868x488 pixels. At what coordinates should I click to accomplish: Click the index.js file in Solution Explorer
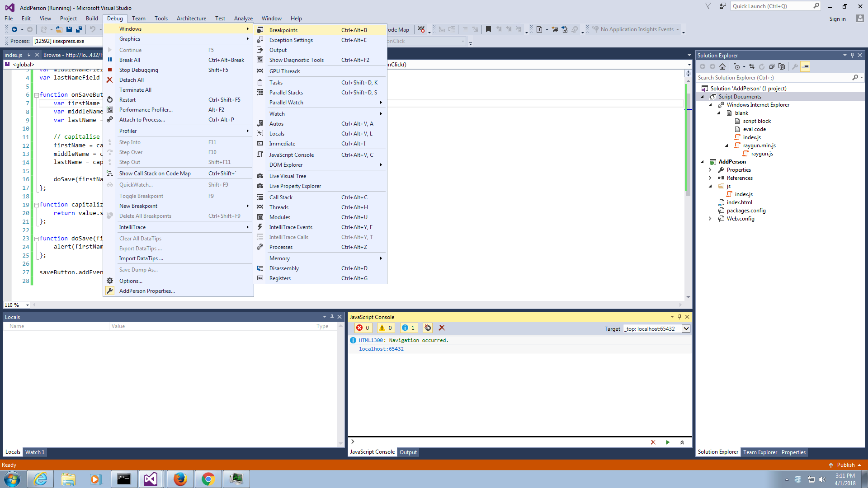743,194
